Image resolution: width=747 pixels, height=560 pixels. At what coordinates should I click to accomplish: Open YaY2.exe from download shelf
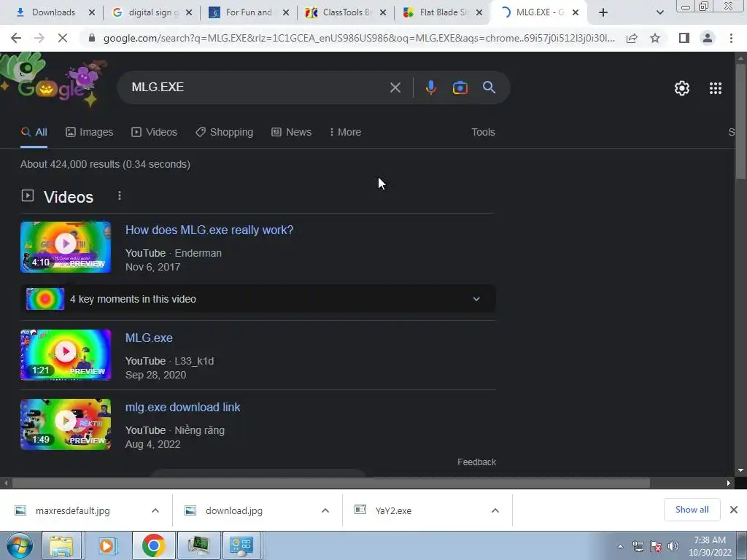pyautogui.click(x=393, y=511)
